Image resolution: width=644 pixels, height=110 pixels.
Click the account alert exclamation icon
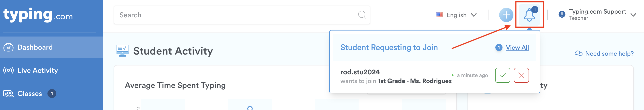coord(562,14)
